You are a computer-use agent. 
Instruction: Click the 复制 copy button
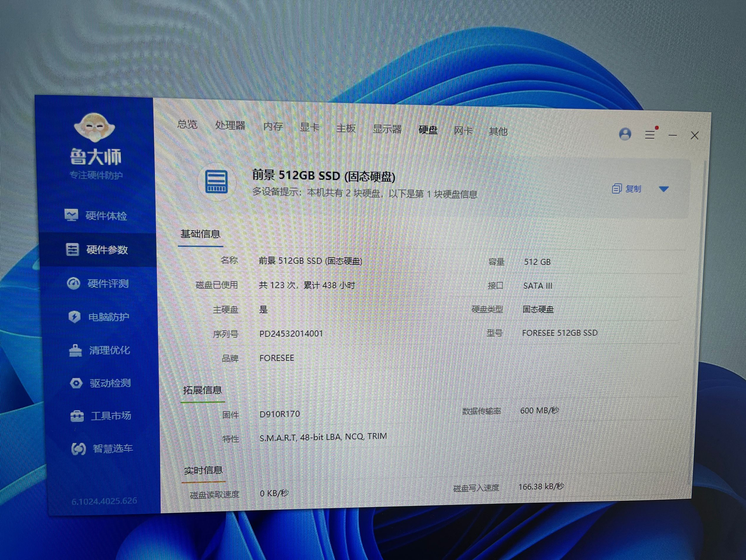click(x=627, y=189)
